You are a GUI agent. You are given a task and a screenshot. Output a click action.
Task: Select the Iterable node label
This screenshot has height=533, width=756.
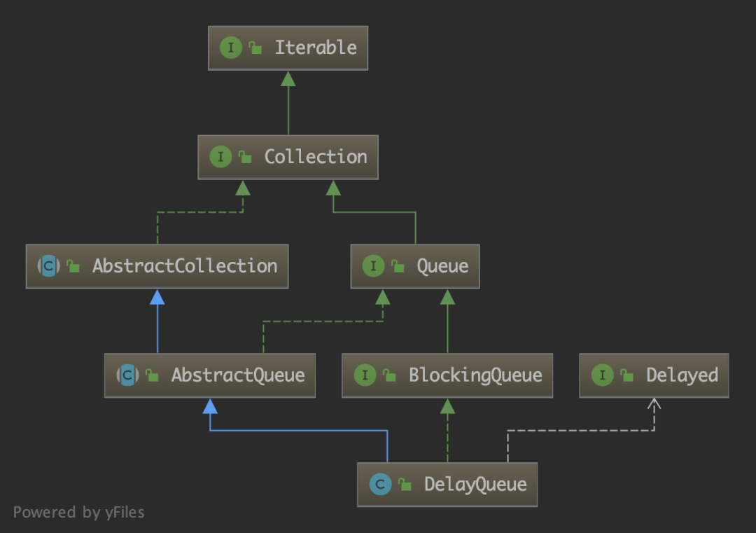tap(316, 48)
